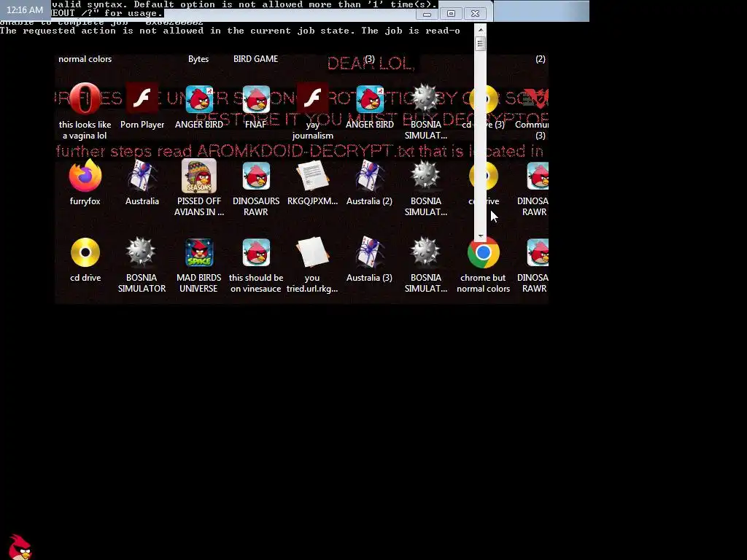This screenshot has height=560, width=747.
Task: Select the yellow disc icon labeled 'cd drive'
Action: click(x=85, y=252)
